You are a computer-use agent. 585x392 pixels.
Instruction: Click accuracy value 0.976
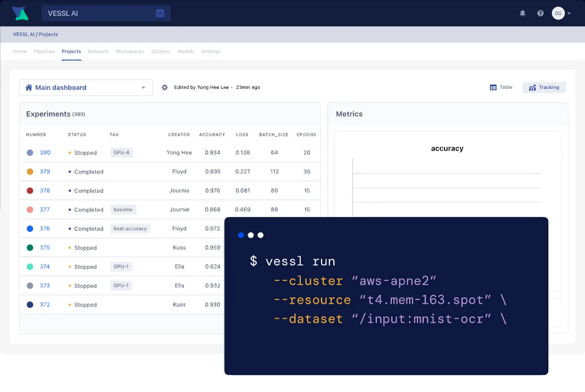pos(213,191)
